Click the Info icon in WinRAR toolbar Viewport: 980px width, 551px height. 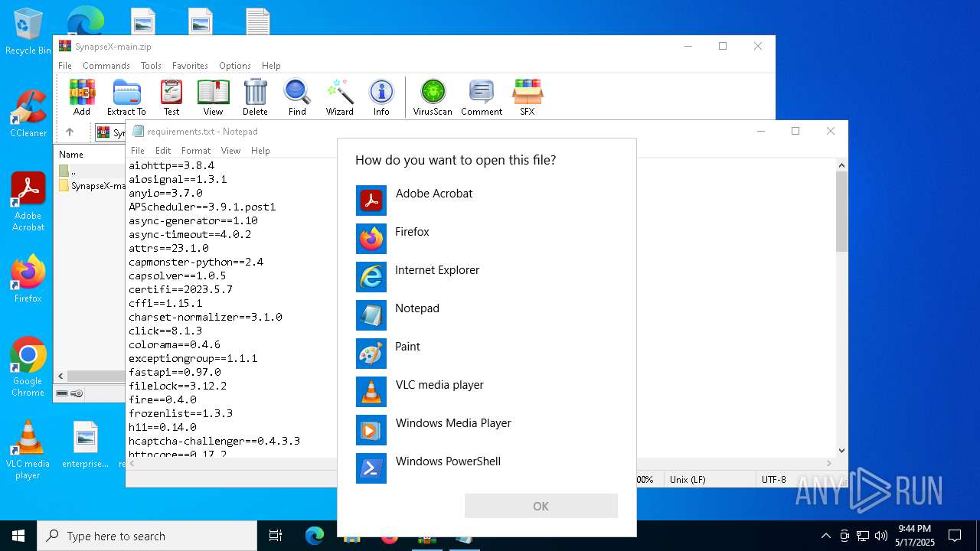click(381, 97)
